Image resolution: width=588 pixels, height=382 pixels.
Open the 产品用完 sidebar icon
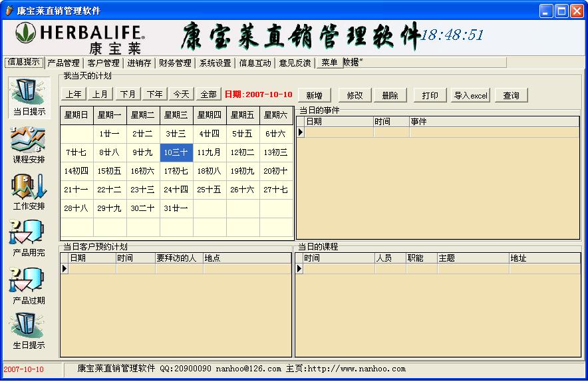29,239
